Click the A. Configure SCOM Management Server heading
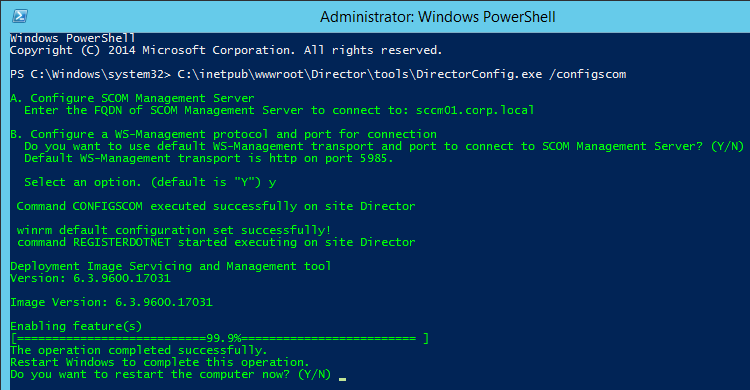Image resolution: width=750 pixels, height=390 pixels. [x=132, y=98]
